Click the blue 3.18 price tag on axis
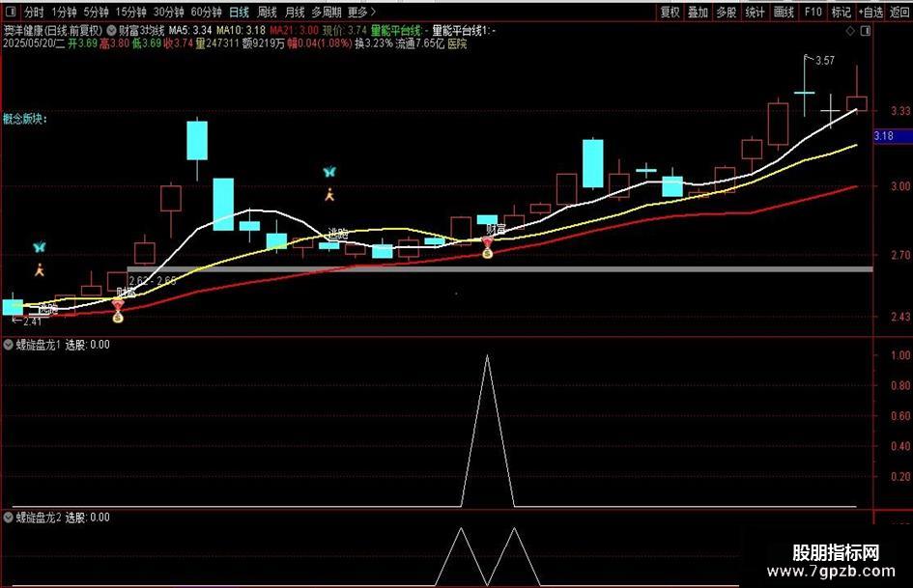 tap(892, 135)
